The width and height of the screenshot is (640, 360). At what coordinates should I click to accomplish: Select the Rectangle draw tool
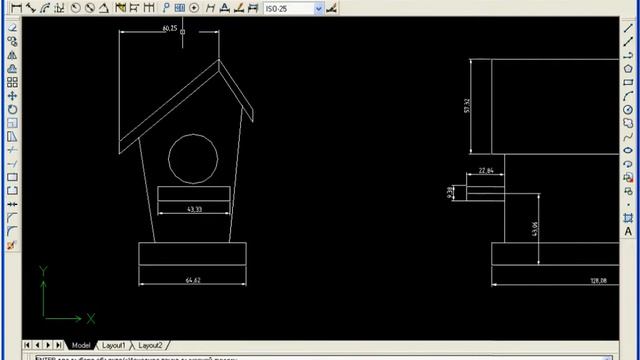(628, 82)
